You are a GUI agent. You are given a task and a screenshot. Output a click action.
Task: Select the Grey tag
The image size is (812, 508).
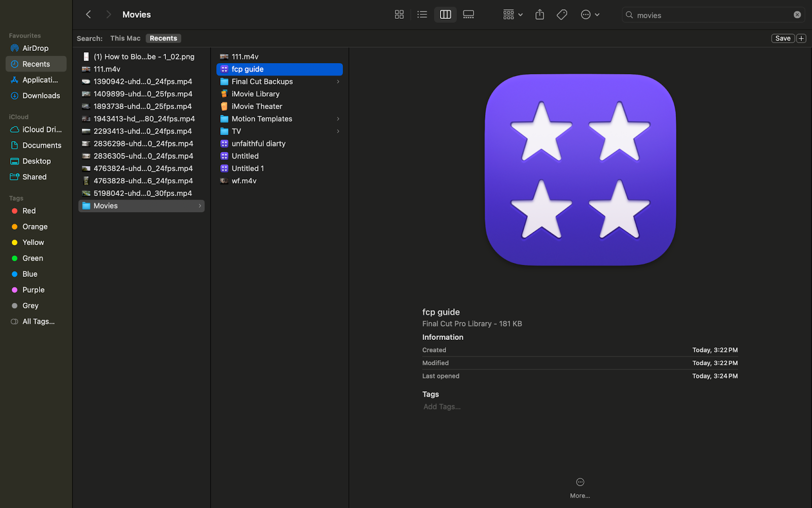36,305
